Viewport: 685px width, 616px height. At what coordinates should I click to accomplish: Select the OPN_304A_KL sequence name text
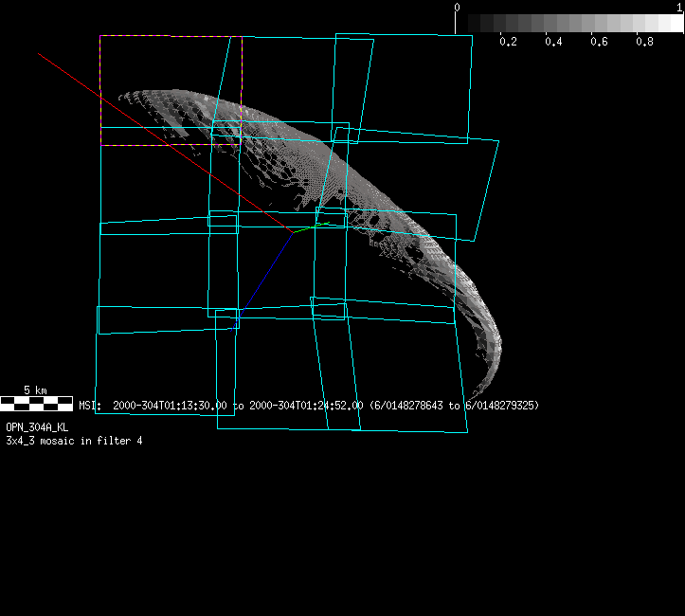coord(37,427)
